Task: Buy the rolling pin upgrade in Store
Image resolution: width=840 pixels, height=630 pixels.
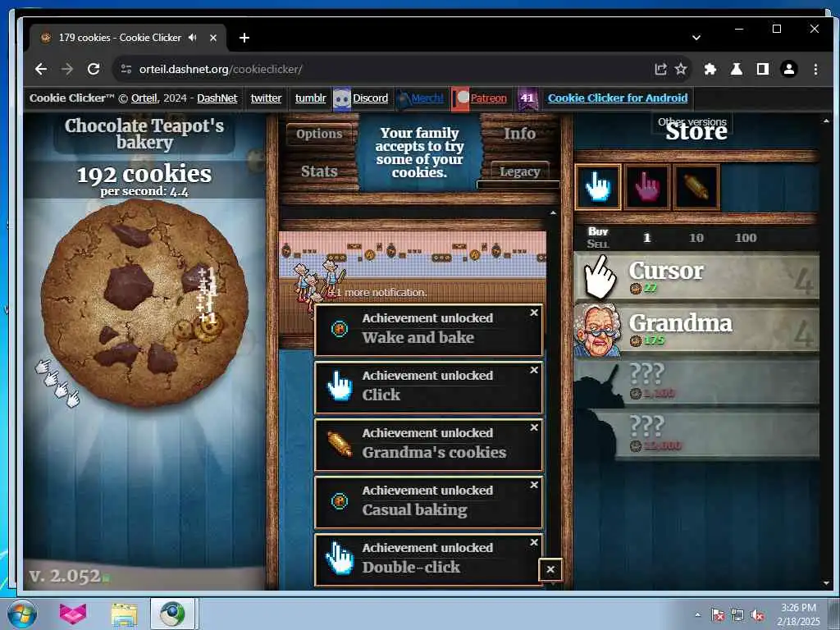Action: 696,187
